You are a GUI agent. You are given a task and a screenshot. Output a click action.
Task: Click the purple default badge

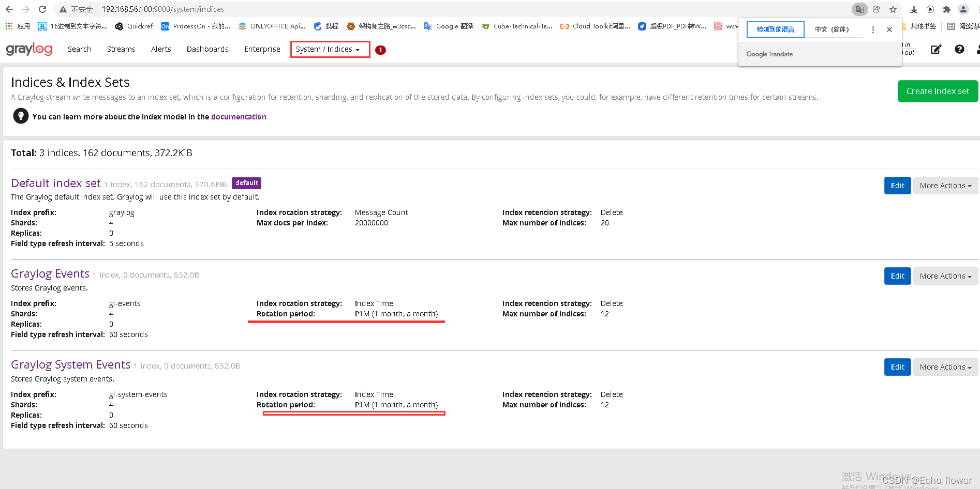(x=247, y=183)
